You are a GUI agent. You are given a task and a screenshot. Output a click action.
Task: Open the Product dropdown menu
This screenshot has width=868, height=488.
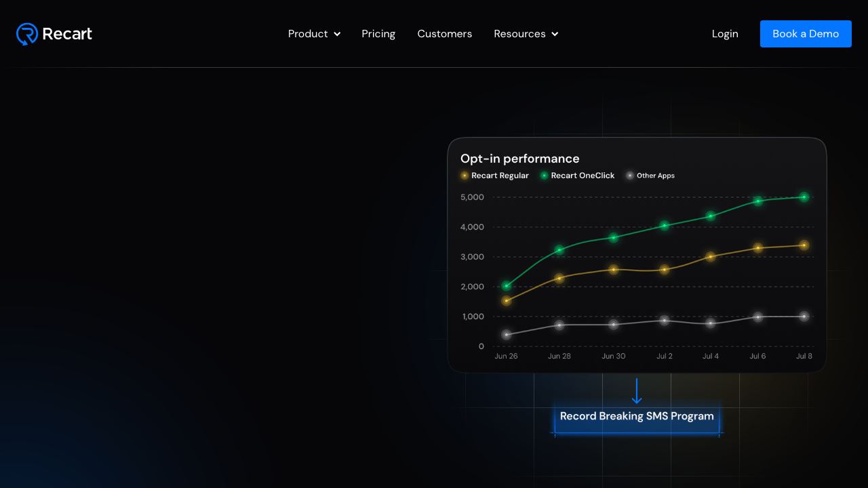314,34
